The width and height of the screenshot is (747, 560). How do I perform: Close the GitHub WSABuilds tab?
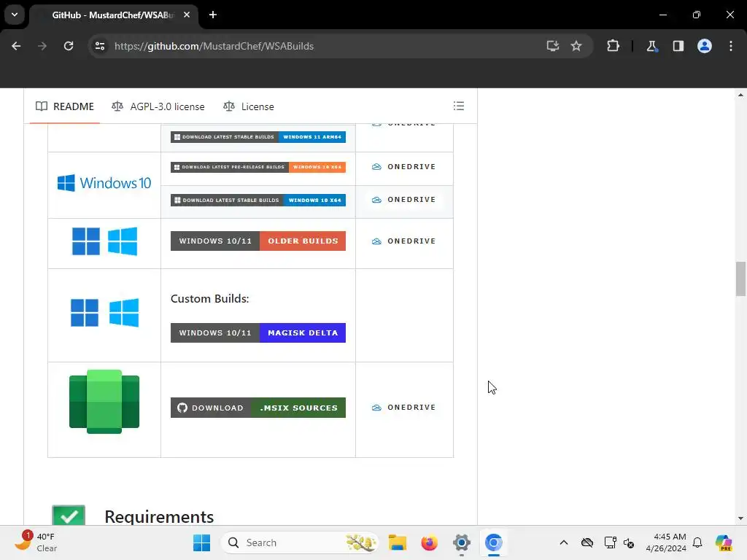point(187,15)
